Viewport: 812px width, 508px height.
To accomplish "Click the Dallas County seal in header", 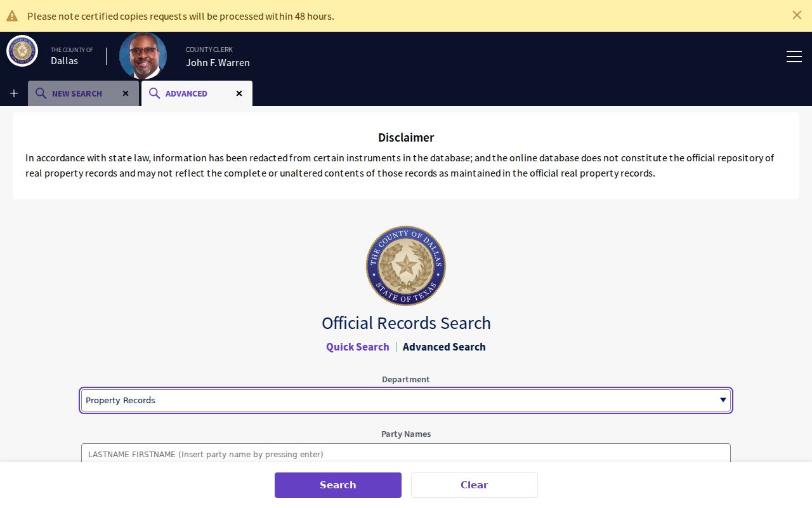I will click(x=22, y=51).
